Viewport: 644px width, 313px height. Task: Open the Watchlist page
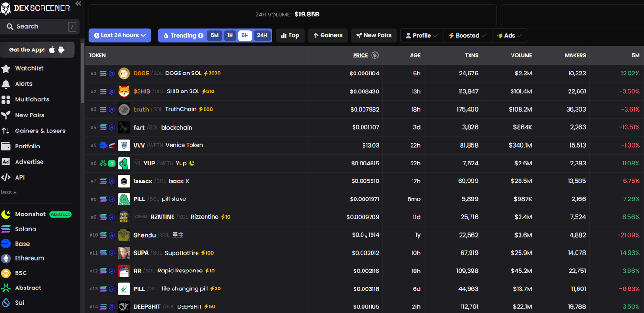click(x=30, y=68)
